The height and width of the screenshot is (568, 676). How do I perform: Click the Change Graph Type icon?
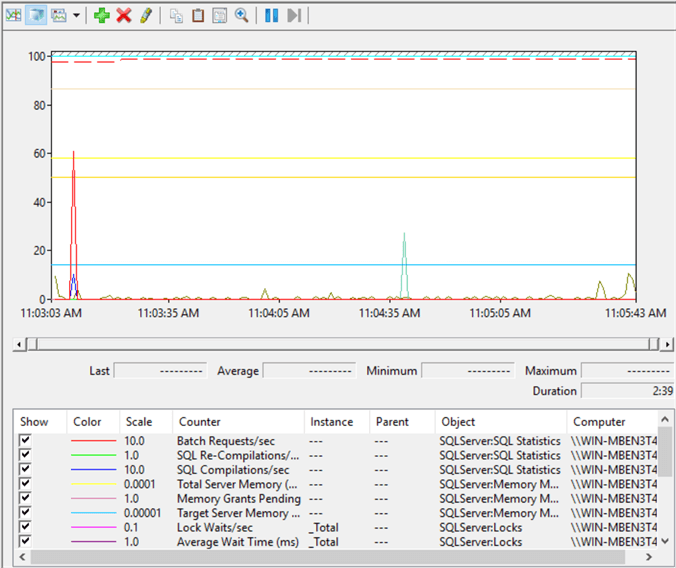(x=59, y=16)
